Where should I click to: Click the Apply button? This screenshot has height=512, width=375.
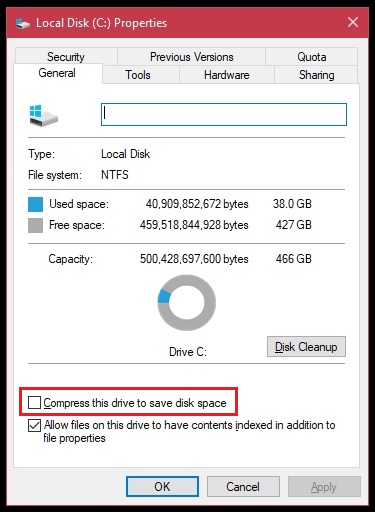click(x=324, y=487)
